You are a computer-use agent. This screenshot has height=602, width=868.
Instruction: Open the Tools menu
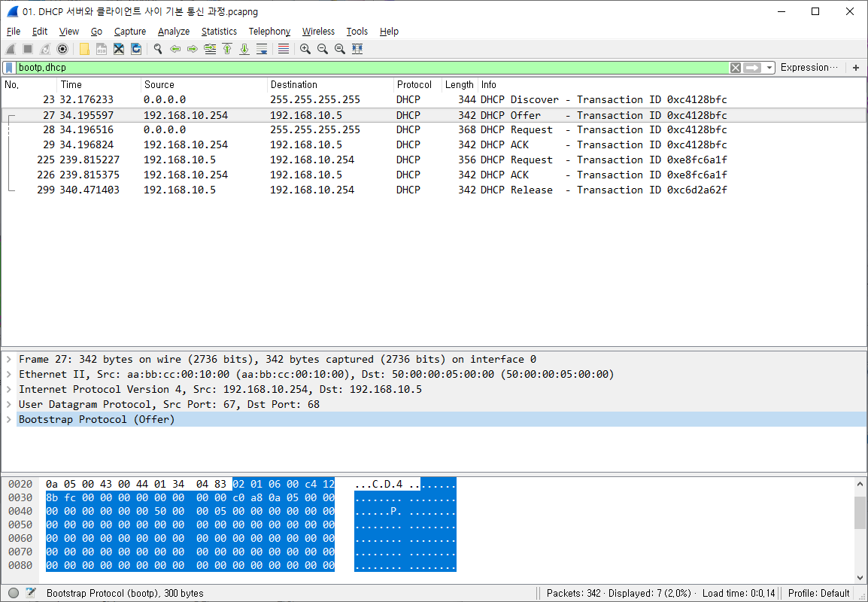(x=357, y=32)
